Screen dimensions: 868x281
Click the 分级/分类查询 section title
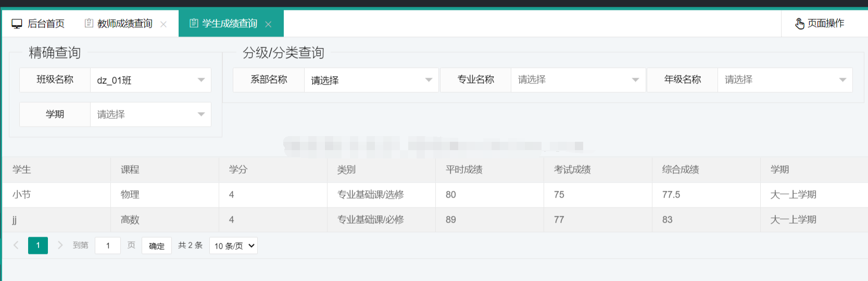pyautogui.click(x=283, y=52)
